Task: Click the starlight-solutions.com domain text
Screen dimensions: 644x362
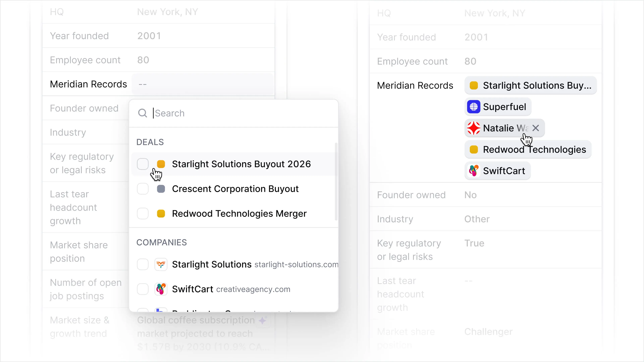Action: pyautogui.click(x=296, y=265)
